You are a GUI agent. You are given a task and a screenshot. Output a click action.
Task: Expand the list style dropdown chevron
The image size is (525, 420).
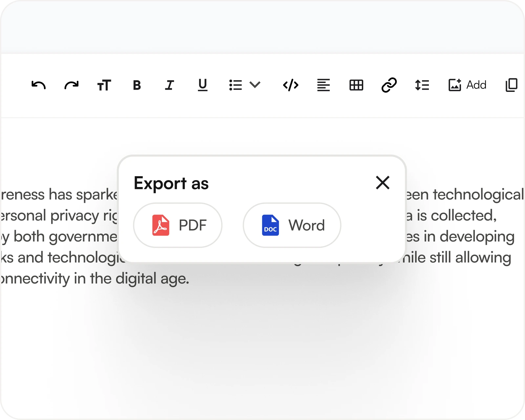click(x=255, y=85)
